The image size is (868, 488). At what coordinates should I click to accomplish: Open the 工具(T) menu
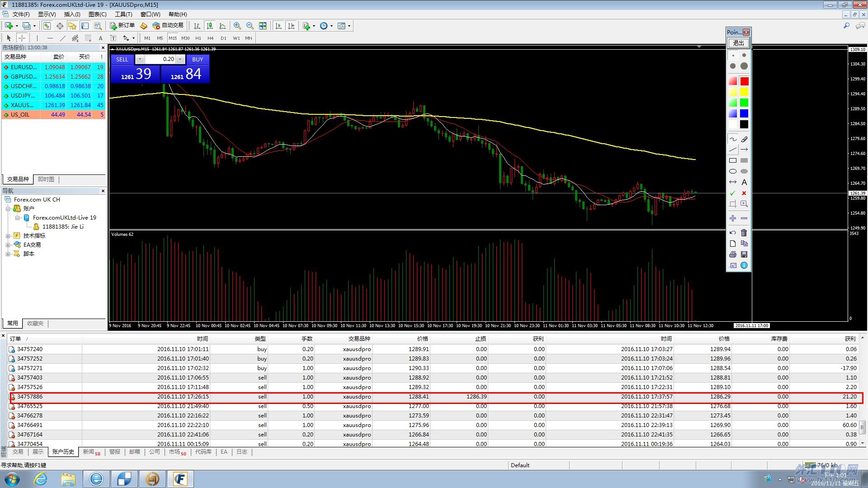click(x=123, y=14)
